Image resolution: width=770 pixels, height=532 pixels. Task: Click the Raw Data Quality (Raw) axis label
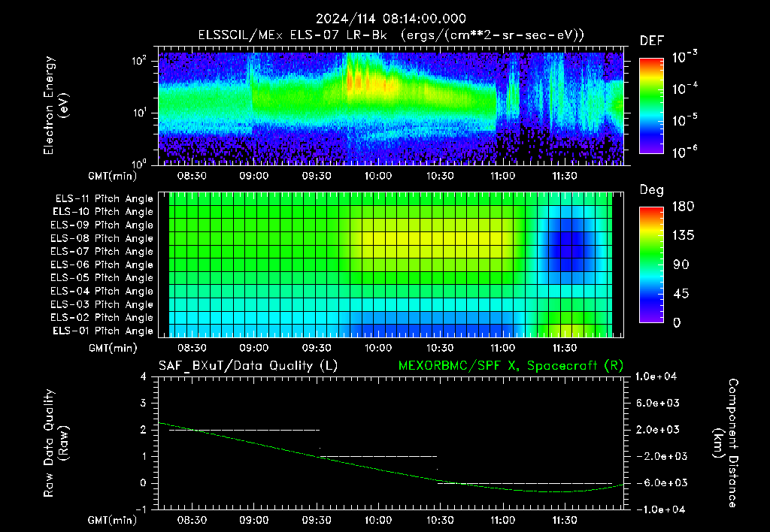click(x=56, y=443)
